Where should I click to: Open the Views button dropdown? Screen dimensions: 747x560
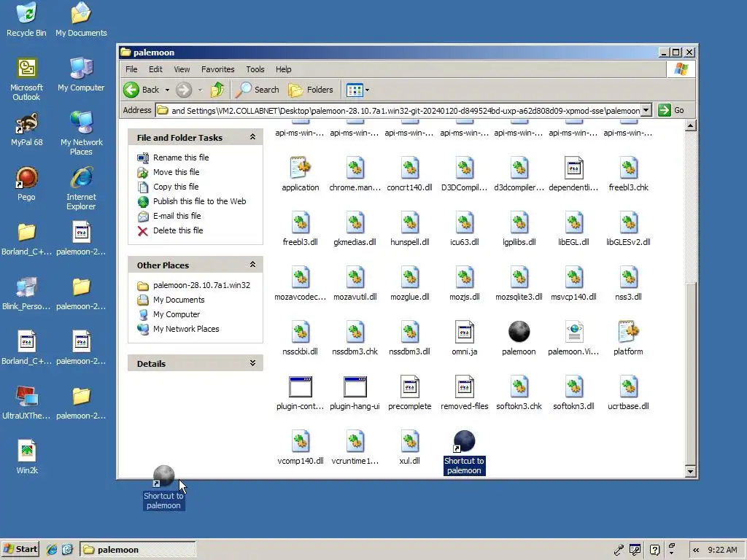click(368, 90)
